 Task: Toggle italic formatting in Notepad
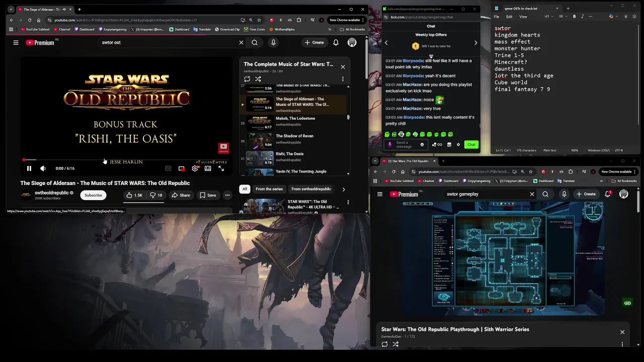coord(582,17)
